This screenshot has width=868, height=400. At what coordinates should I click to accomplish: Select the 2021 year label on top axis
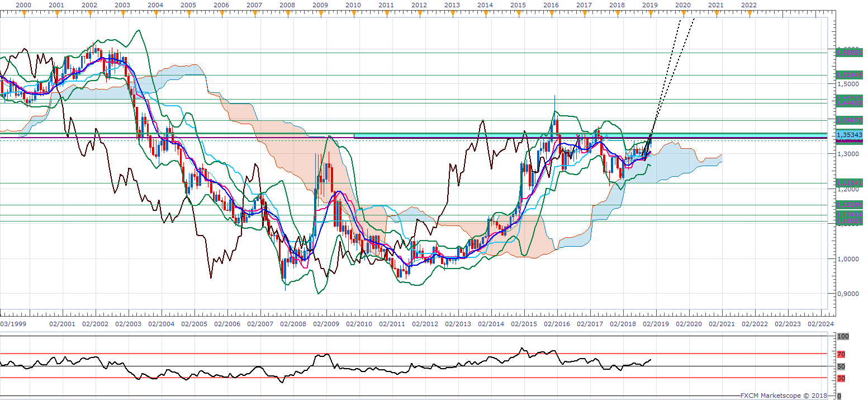(x=715, y=4)
